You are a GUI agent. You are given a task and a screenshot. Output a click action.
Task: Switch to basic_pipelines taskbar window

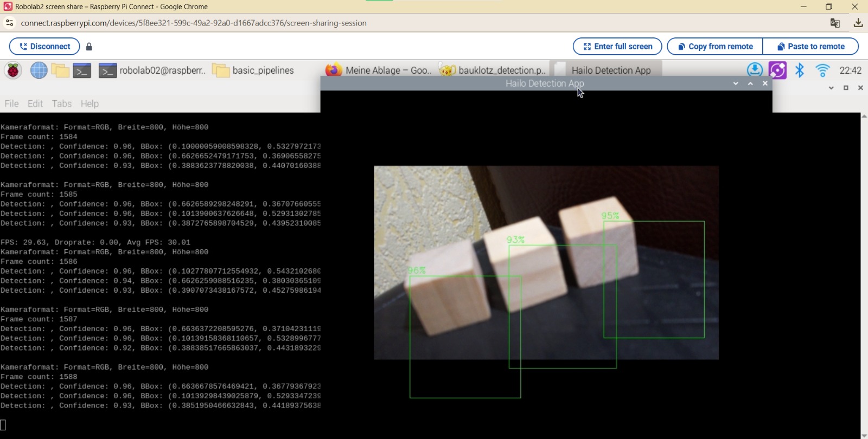coord(254,70)
